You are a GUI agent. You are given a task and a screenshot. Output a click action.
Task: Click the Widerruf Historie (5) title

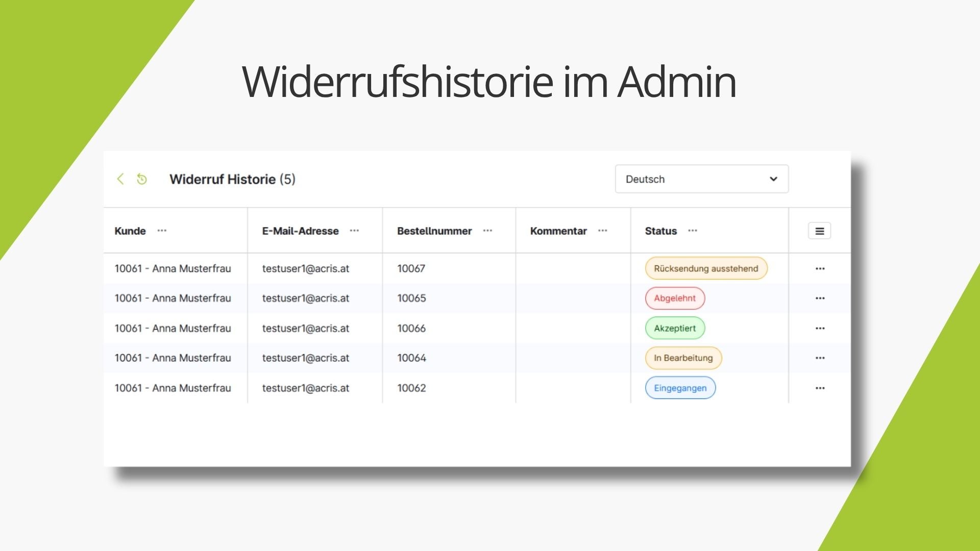232,180
